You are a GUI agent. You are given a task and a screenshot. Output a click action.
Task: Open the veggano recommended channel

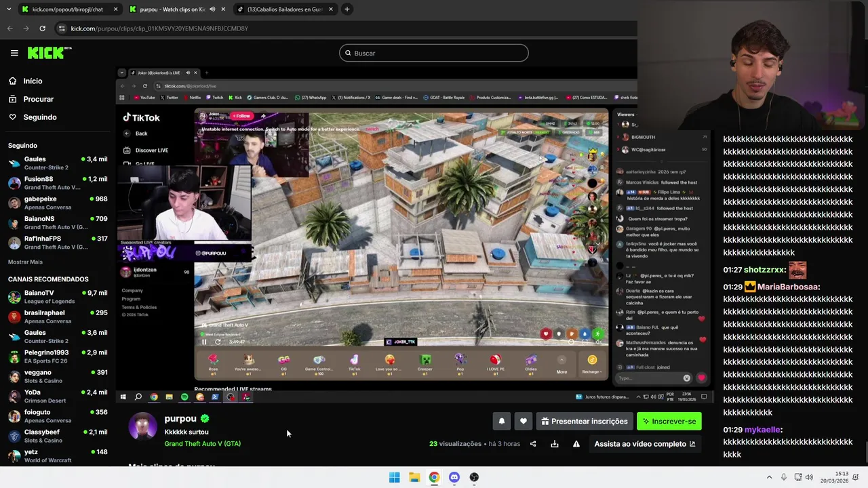[58, 376]
